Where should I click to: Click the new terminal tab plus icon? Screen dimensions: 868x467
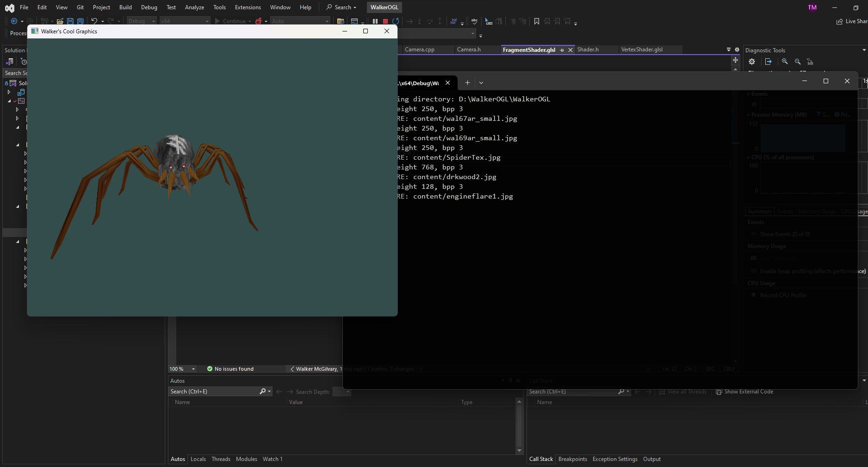[x=467, y=82]
